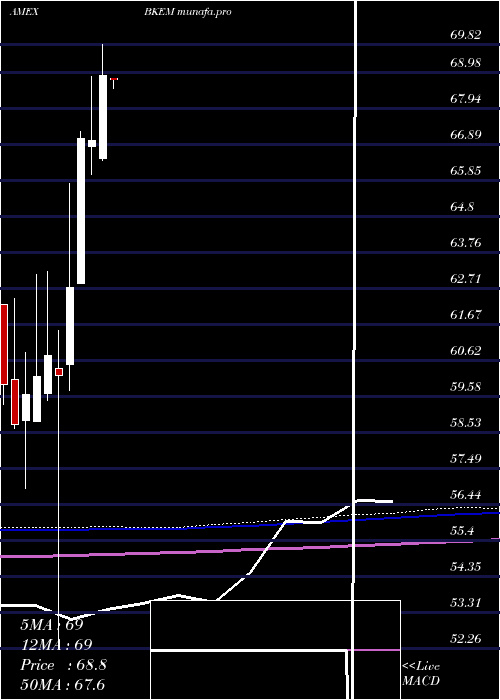Click the Price : 68.8 readout
This screenshot has height=700, width=500.
63,665
